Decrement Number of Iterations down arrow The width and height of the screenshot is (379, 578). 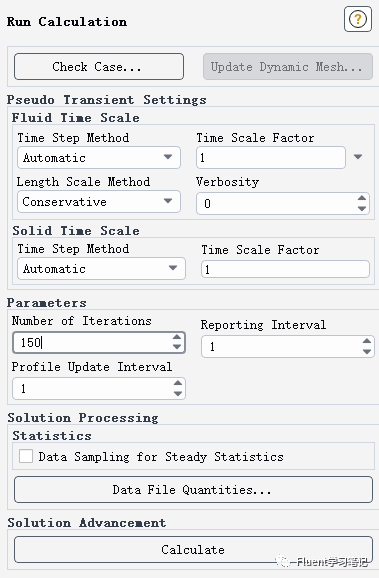(177, 347)
